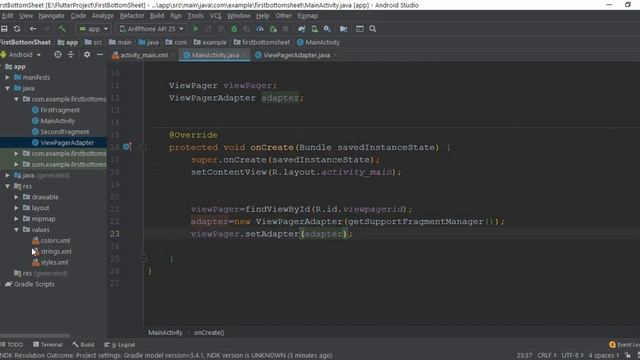Open the profiler gauge icon
Viewport: 640px width, 360px height.
(260, 29)
